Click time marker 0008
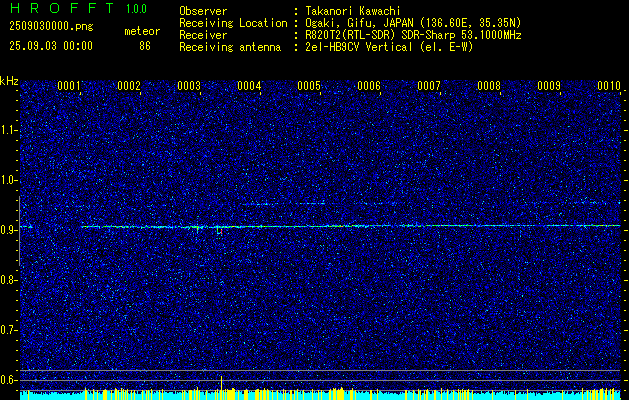The width and height of the screenshot is (629, 400). click(489, 85)
